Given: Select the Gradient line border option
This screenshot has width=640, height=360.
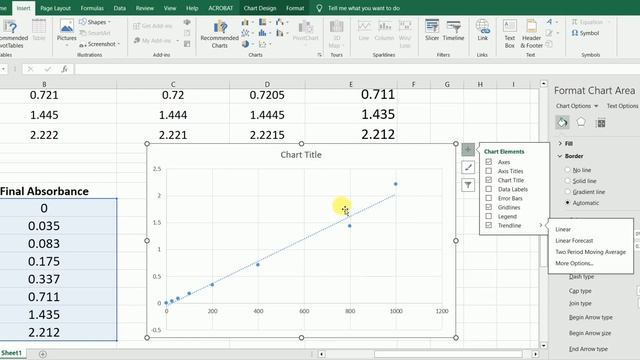Looking at the screenshot, I should [567, 192].
